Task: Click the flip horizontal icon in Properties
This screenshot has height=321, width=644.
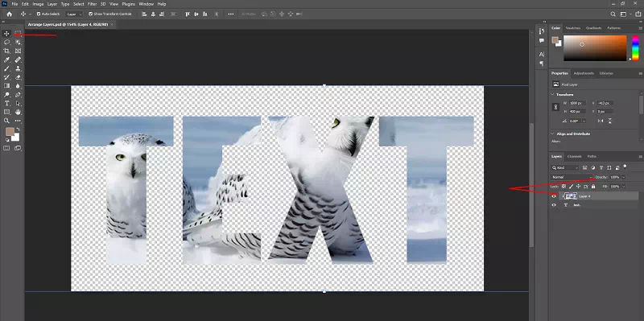Action: [x=601, y=121]
